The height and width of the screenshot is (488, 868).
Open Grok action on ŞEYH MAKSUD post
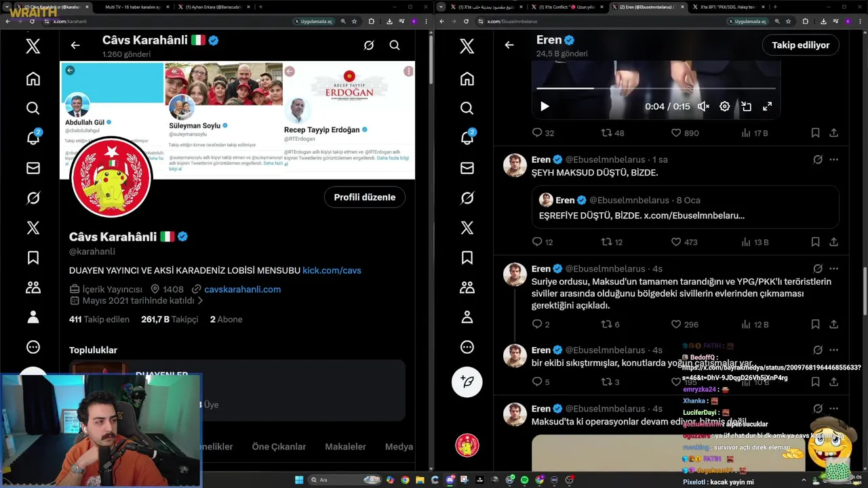[818, 160]
